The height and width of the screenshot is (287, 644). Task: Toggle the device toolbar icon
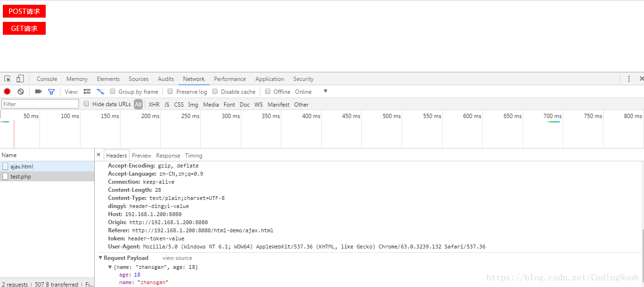pyautogui.click(x=20, y=79)
